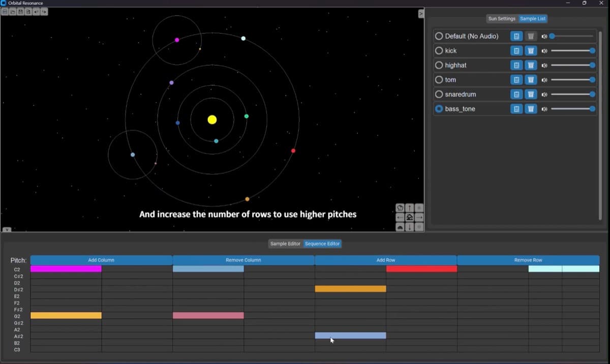Click the gauge icon in navigation pad
610x364 pixels.
tap(400, 227)
